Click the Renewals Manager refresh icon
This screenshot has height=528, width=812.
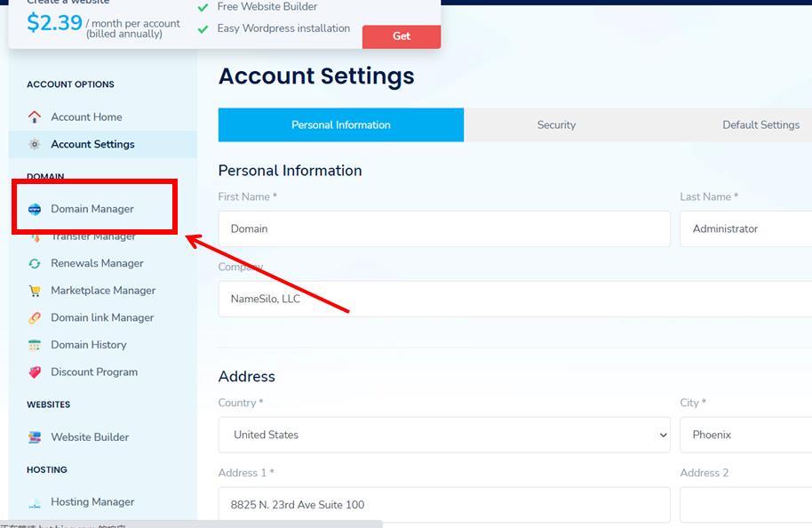34,263
